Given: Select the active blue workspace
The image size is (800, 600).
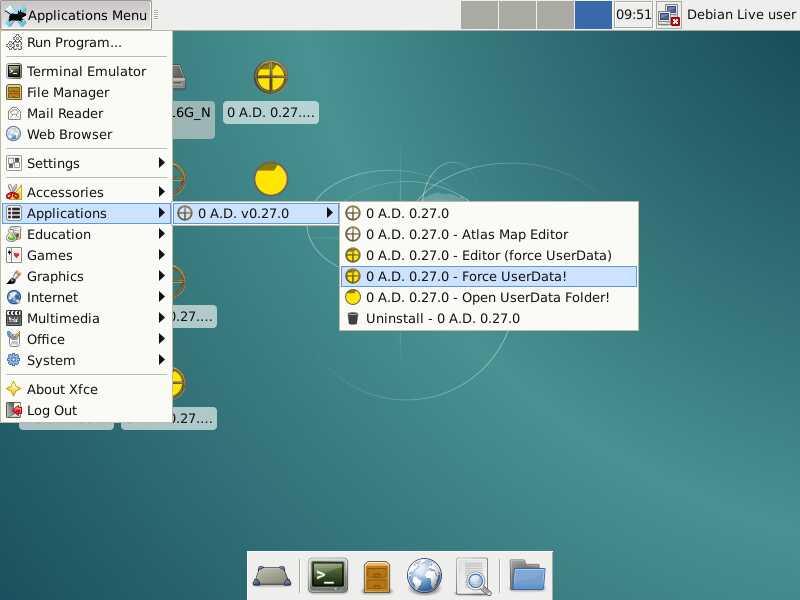Looking at the screenshot, I should (593, 15).
